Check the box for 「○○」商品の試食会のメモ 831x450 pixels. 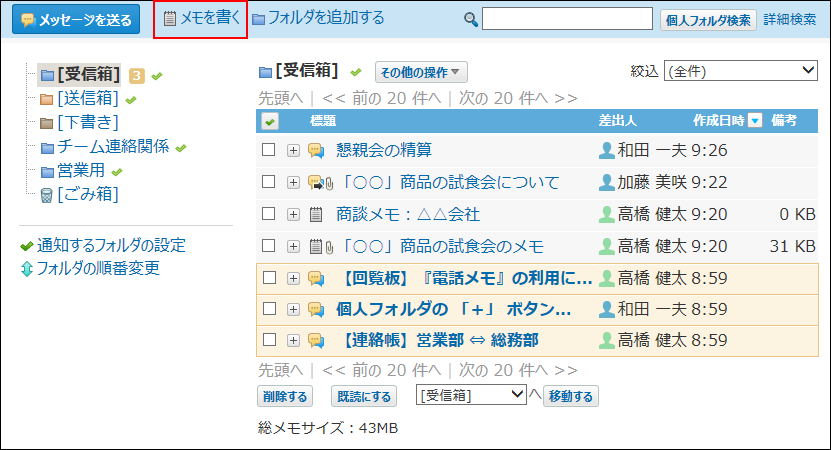pos(269,245)
